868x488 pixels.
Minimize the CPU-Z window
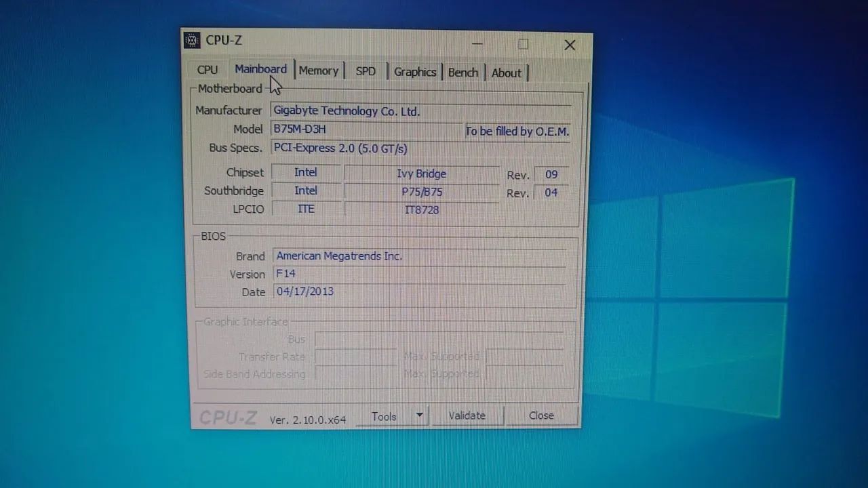[477, 44]
